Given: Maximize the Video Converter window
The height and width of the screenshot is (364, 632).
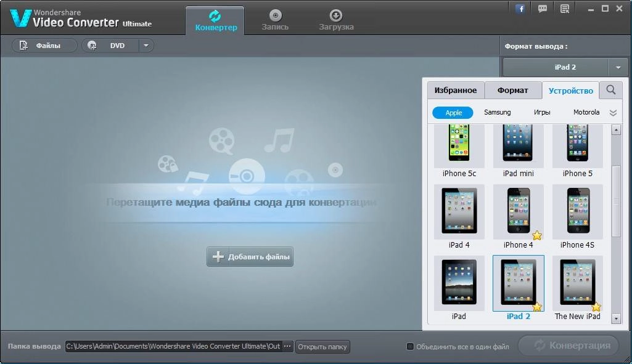Looking at the screenshot, I should [605, 9].
